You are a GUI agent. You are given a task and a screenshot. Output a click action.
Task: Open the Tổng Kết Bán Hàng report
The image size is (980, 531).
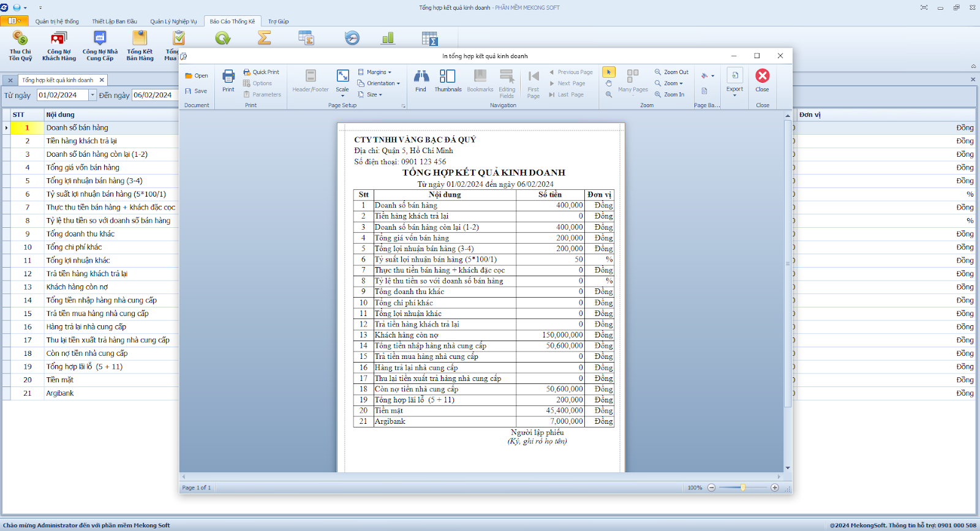[140, 46]
